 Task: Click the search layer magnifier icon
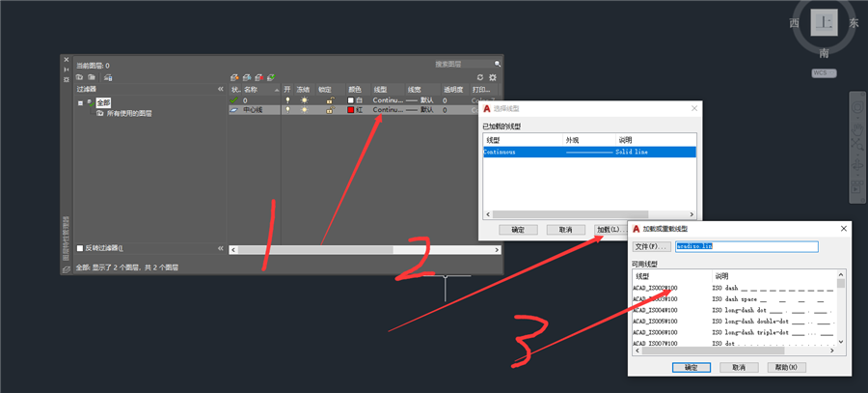pyautogui.click(x=497, y=64)
